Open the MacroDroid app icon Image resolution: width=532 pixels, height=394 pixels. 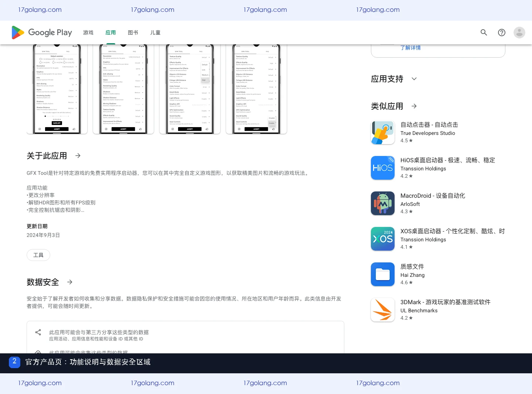pos(383,203)
